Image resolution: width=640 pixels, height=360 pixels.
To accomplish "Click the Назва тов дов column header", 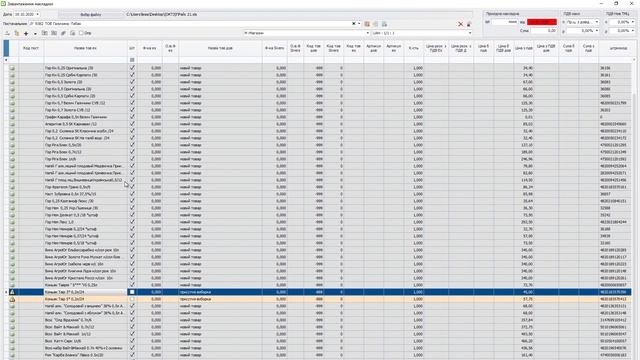I will [220, 48].
